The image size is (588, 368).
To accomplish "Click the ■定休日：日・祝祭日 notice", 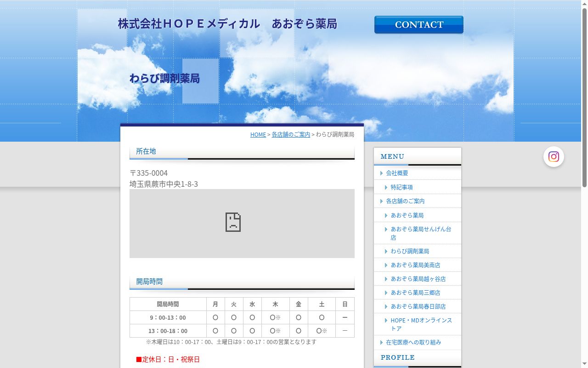I will 168,359.
